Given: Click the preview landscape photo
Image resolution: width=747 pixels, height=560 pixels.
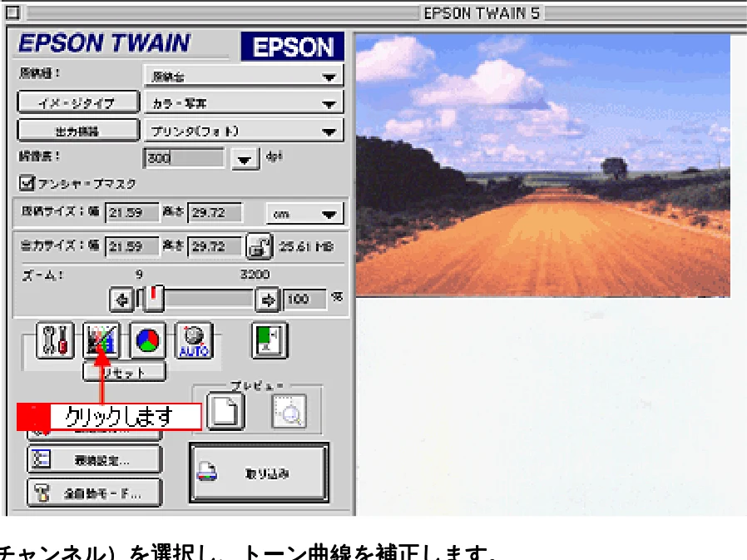Looking at the screenshot, I should pyautogui.click(x=543, y=166).
